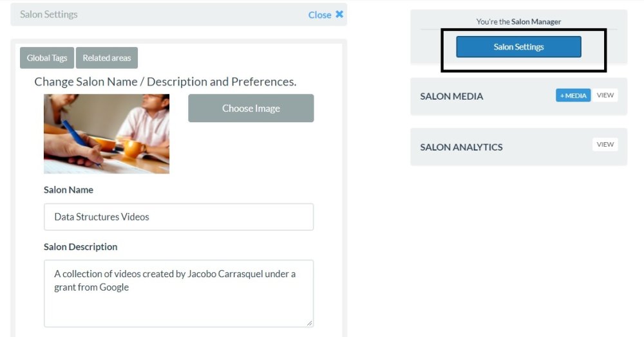
Task: Click the Change Salon Name heading text
Action: coord(165,82)
